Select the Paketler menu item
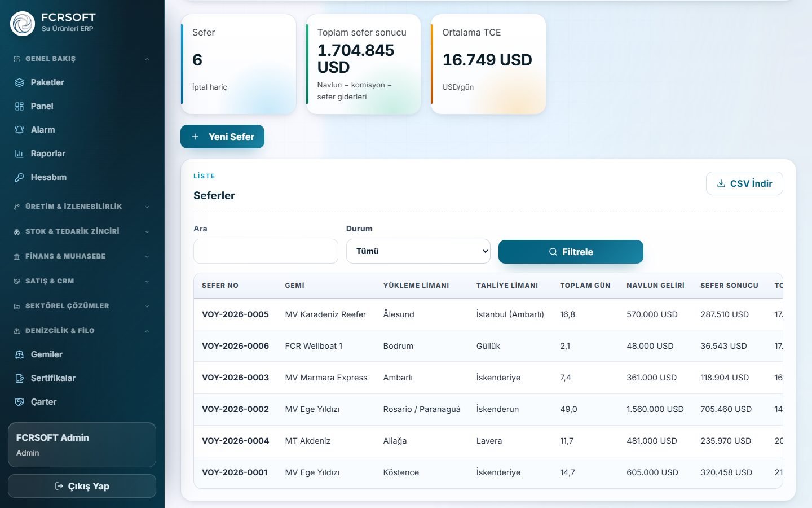 coord(82,82)
